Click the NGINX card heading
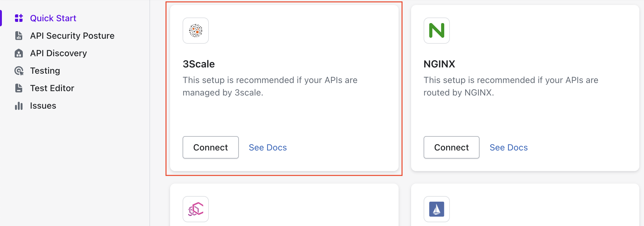The height and width of the screenshot is (226, 644). [x=439, y=64]
